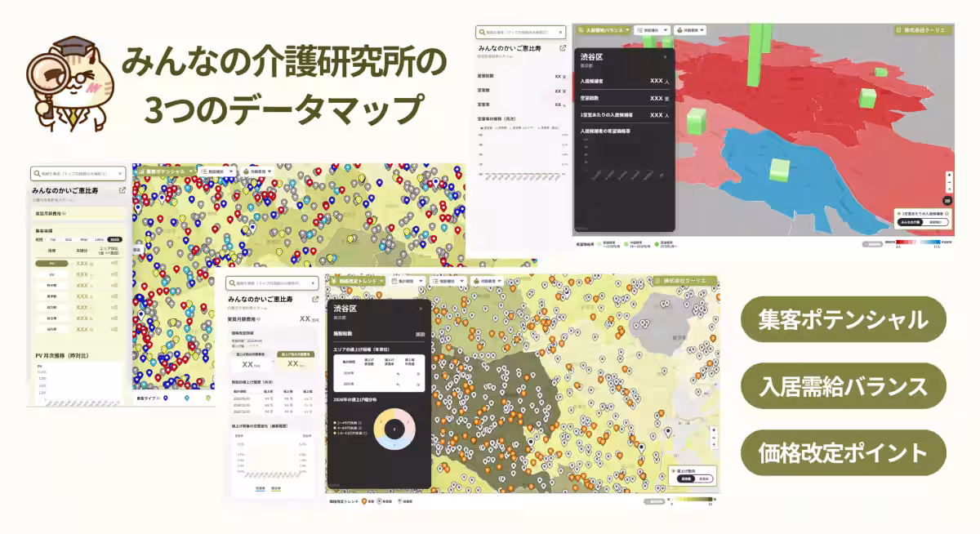Select 30日 period in potential sidebar
Viewport: 980px width, 534px height.
coord(69,240)
